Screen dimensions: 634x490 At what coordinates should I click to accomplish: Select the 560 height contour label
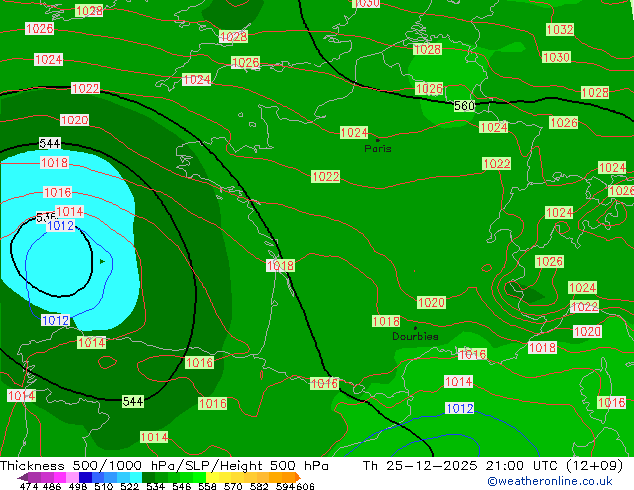[x=464, y=106]
